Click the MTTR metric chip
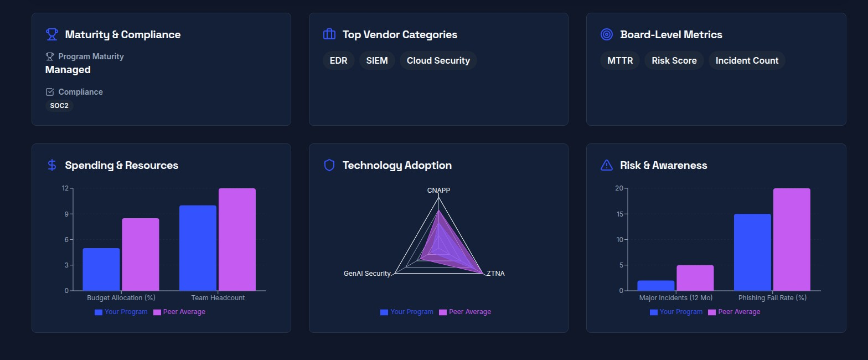Screen dimensions: 868x360 click(620, 60)
